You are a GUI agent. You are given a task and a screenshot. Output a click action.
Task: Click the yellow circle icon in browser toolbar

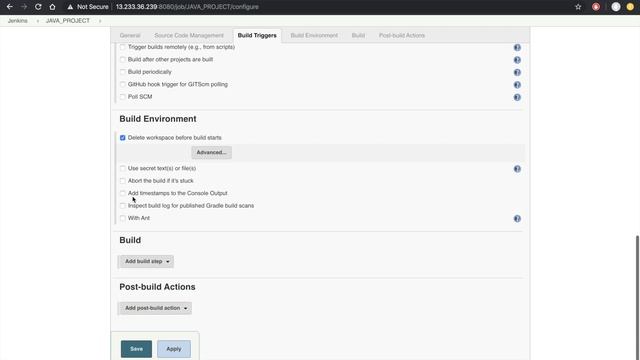tap(630, 7)
